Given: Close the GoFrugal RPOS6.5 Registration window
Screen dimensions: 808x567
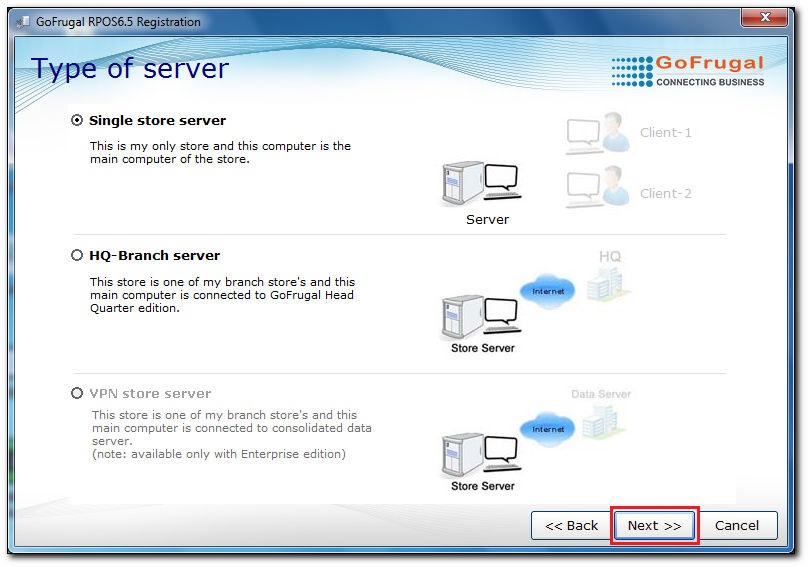Looking at the screenshot, I should pyautogui.click(x=765, y=18).
